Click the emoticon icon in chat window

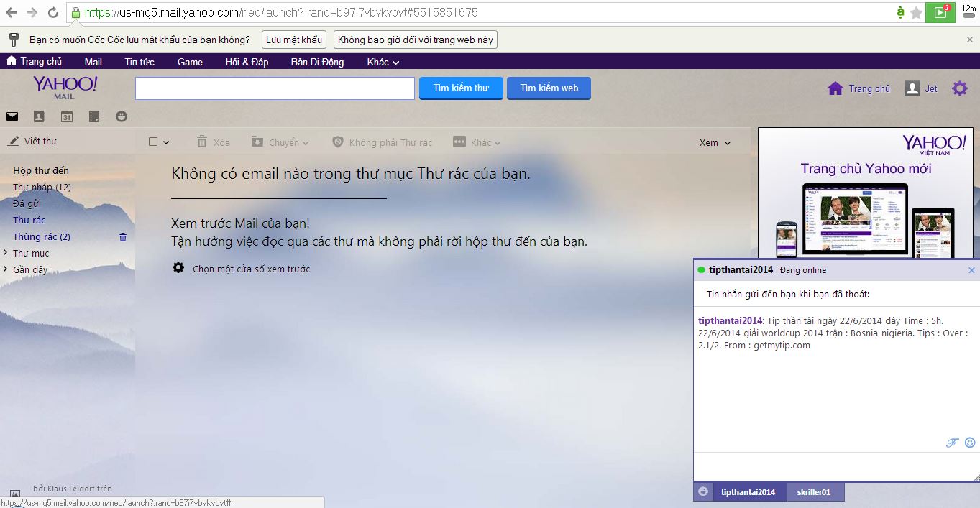[x=970, y=443]
